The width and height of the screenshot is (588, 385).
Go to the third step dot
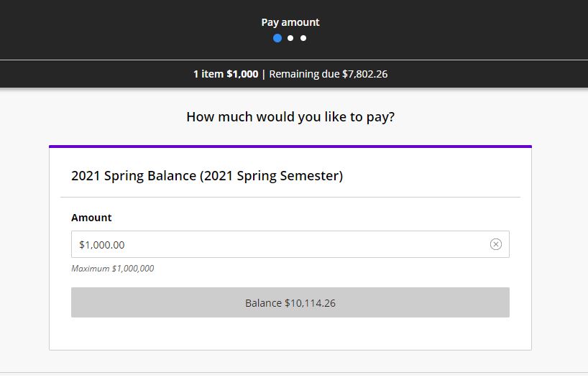[x=303, y=38]
